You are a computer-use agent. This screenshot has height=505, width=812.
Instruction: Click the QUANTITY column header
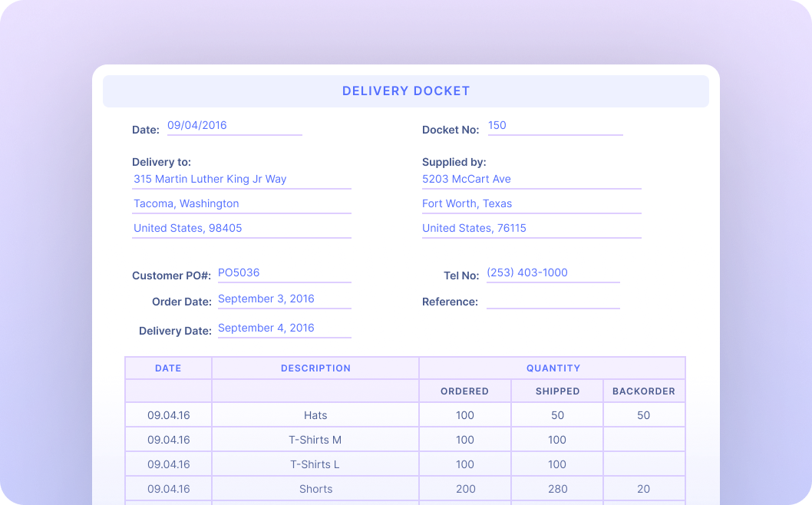click(553, 368)
